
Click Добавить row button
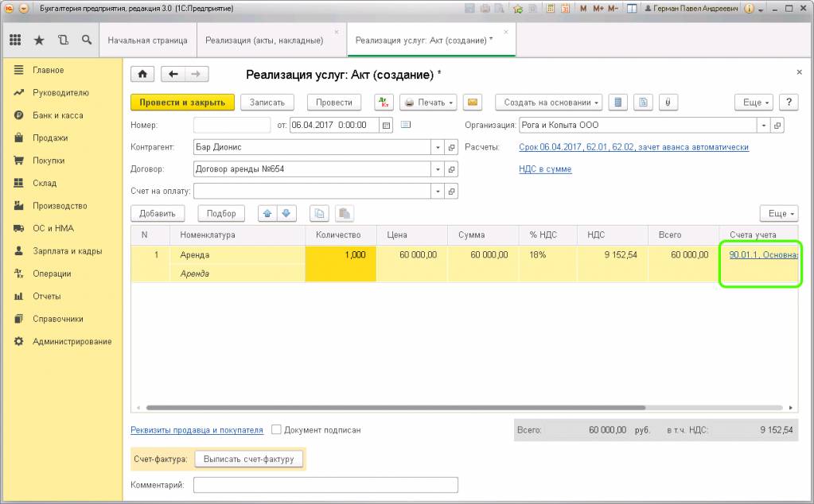[x=158, y=213]
